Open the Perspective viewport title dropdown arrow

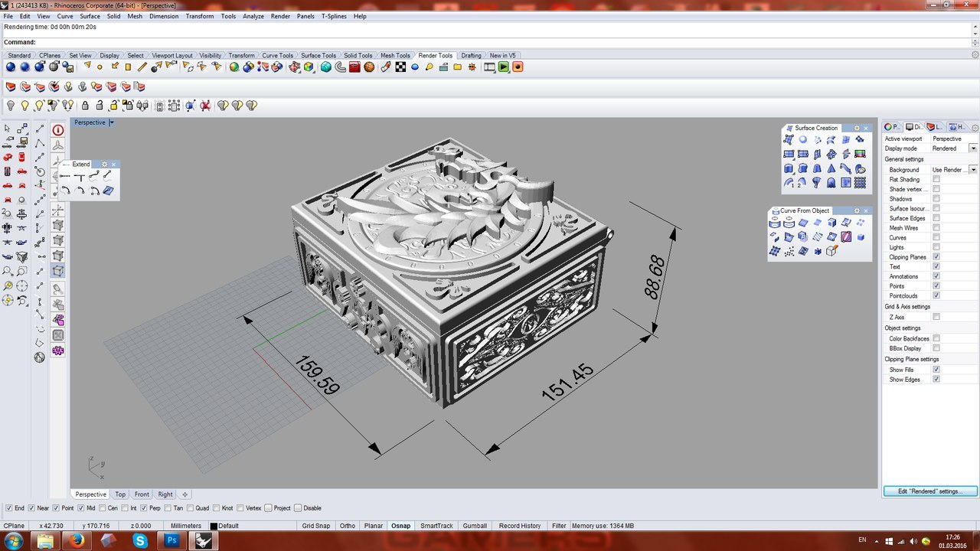pyautogui.click(x=112, y=122)
